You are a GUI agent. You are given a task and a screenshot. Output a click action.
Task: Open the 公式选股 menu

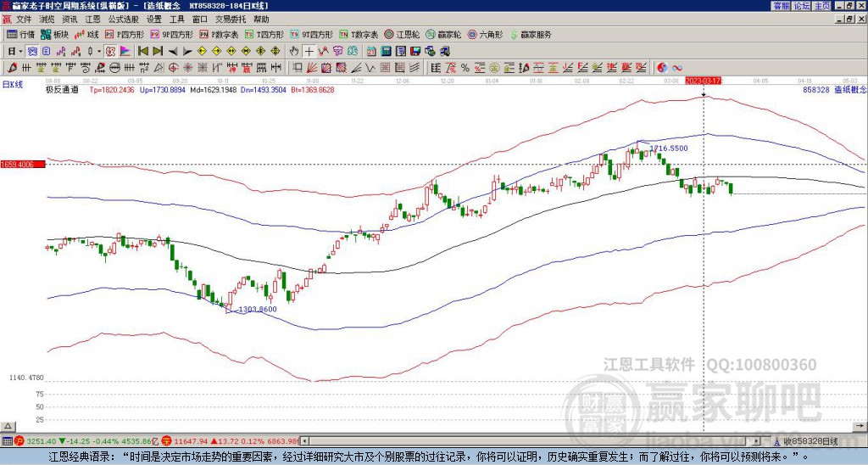124,20
